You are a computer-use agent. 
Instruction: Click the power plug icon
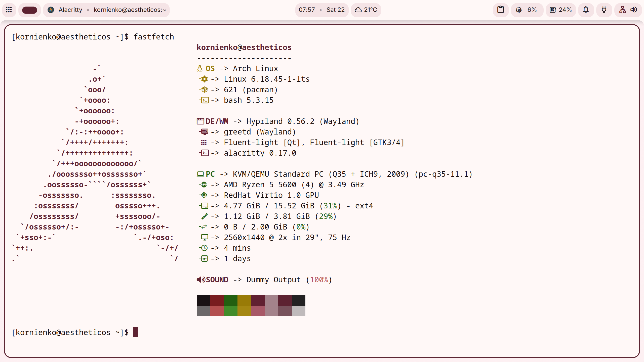click(x=604, y=10)
